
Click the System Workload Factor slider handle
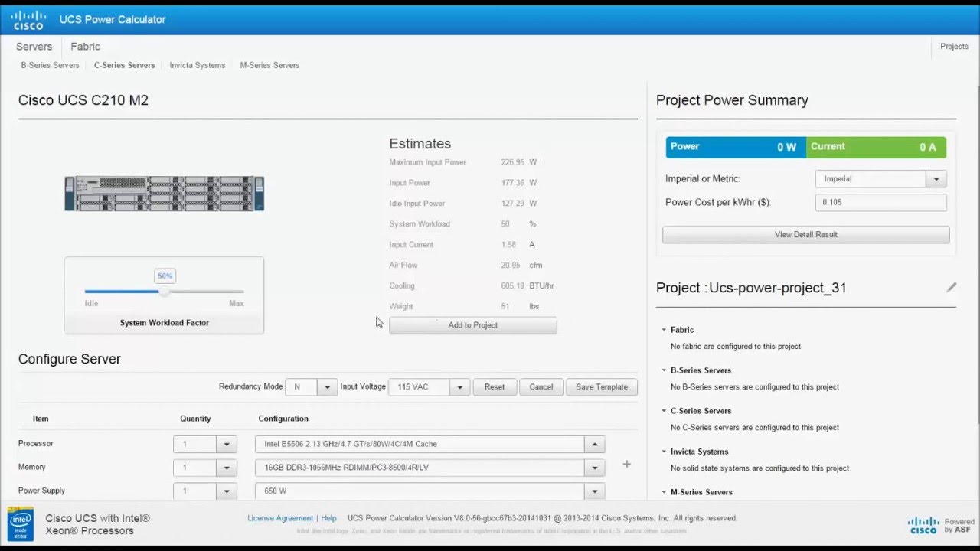coord(164,292)
